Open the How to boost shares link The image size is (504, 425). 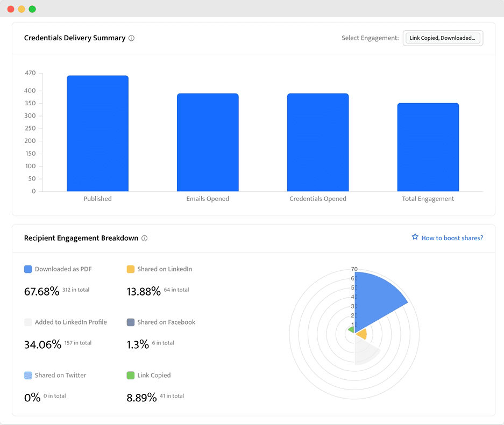click(x=452, y=238)
